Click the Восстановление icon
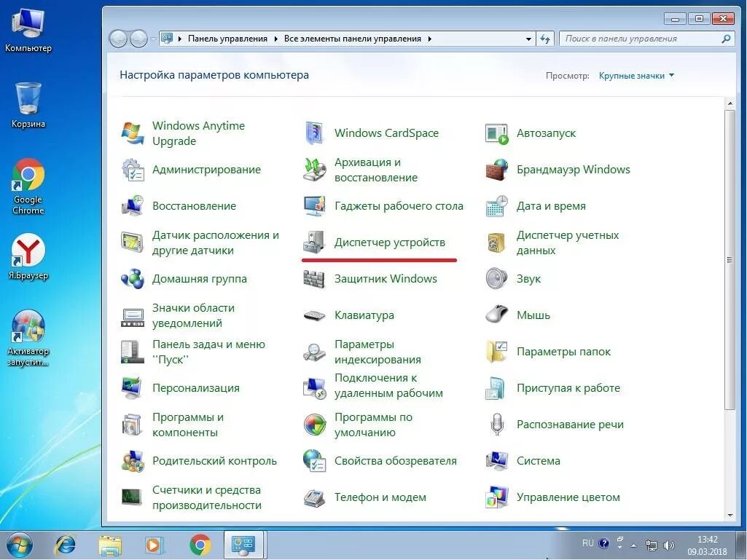The image size is (747, 560). pyautogui.click(x=133, y=206)
